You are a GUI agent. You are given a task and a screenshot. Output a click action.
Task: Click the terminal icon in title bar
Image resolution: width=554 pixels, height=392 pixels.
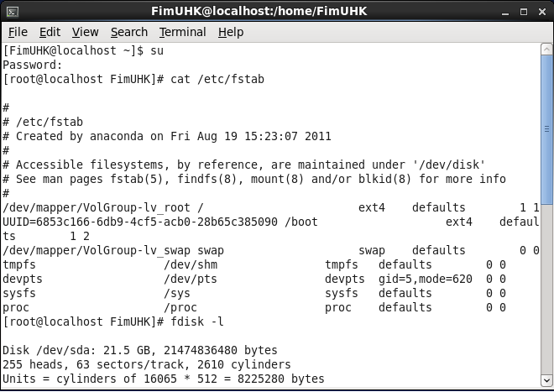13,12
